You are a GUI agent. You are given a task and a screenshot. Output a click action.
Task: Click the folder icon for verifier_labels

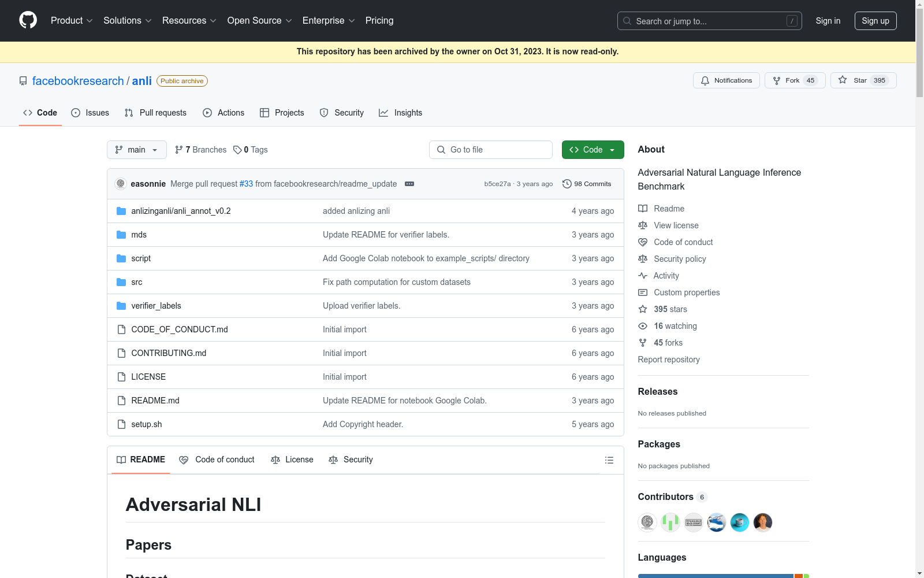(121, 306)
